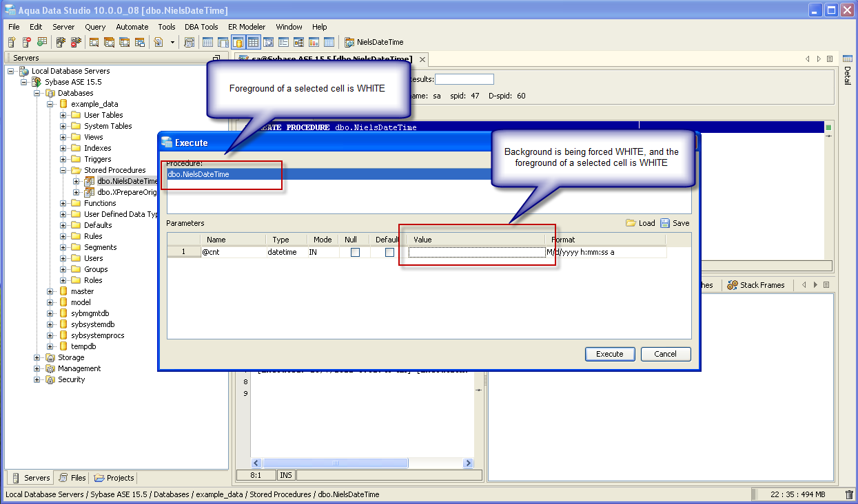Open the File menu
Screen dimensions: 858x504
pos(14,27)
